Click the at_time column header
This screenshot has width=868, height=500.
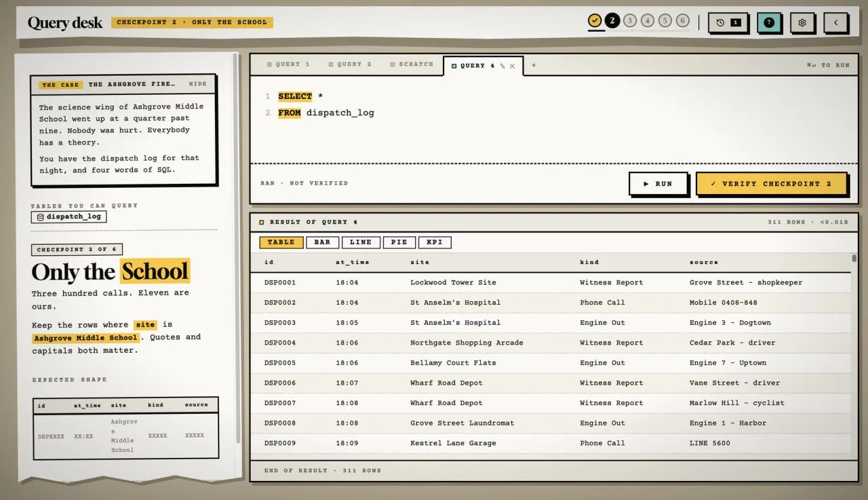352,262
